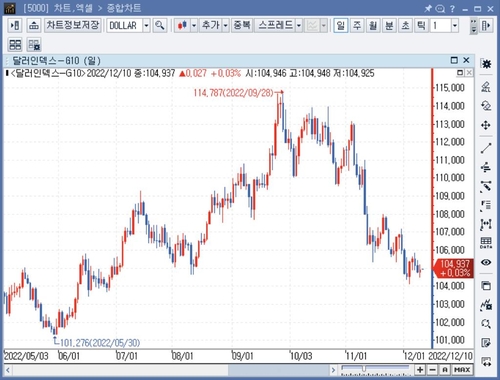Open the layout settings grid-with-gear icon
This screenshot has height=380, width=500.
[x=34, y=45]
